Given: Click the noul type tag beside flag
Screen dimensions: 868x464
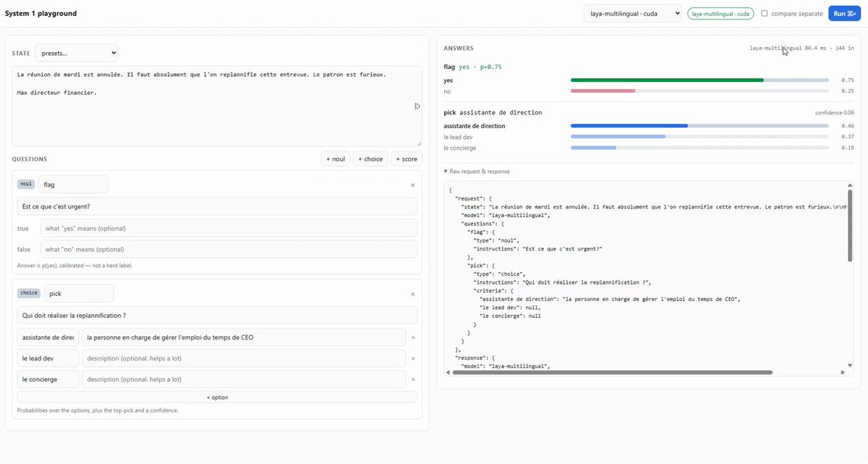Looking at the screenshot, I should (x=26, y=185).
